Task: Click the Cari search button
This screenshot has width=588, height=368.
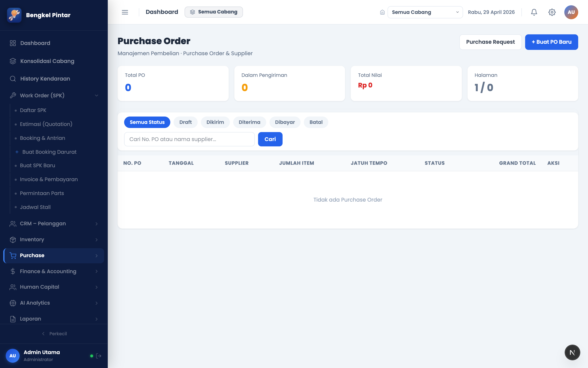Action: pos(270,139)
